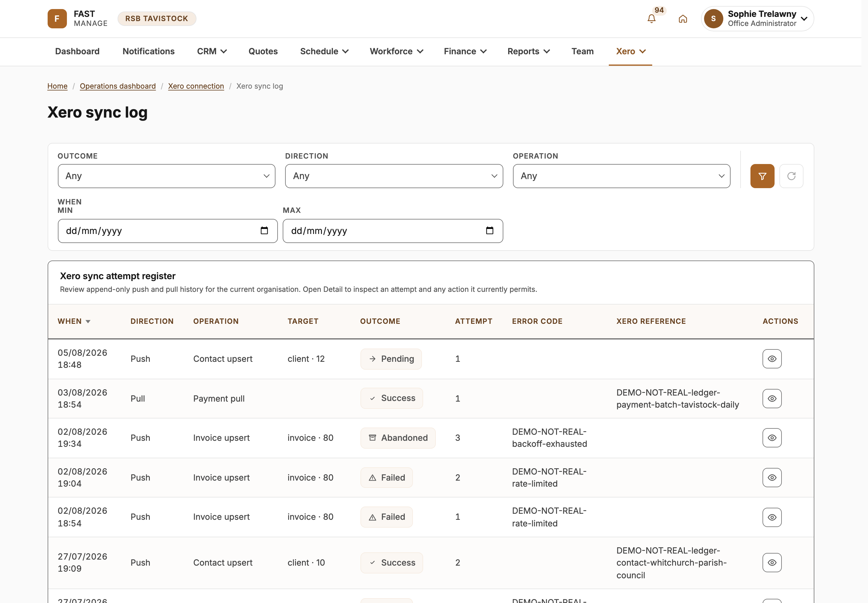
Task: Open the Quotes nav item
Action: click(263, 51)
